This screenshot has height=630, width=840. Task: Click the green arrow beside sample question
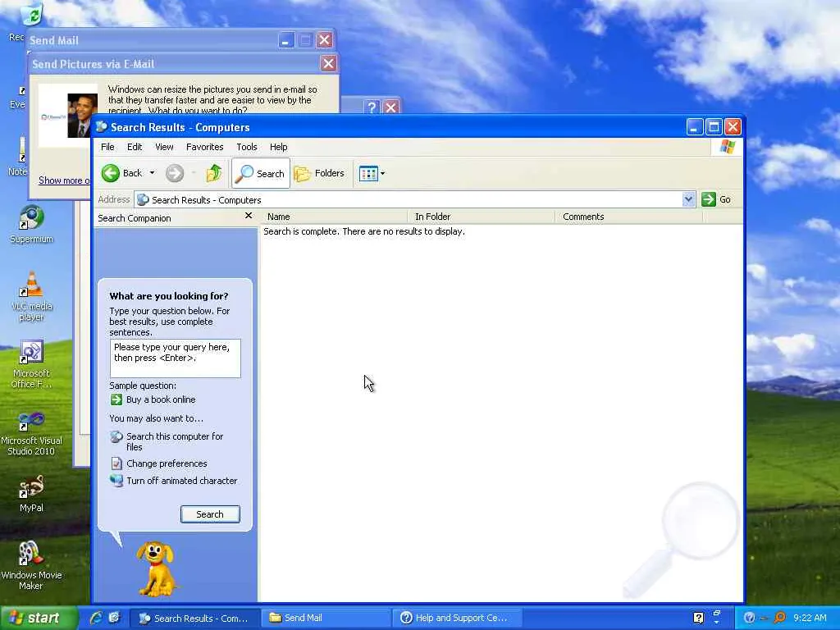point(116,399)
